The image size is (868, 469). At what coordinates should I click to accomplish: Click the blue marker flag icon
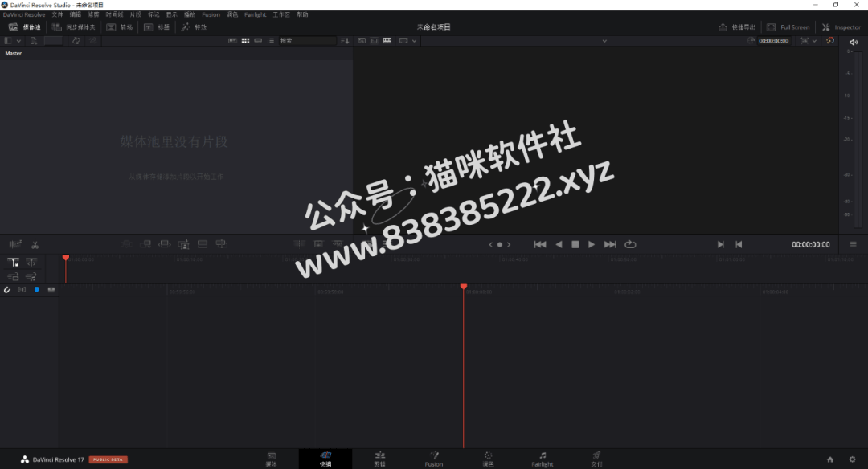[36, 290]
